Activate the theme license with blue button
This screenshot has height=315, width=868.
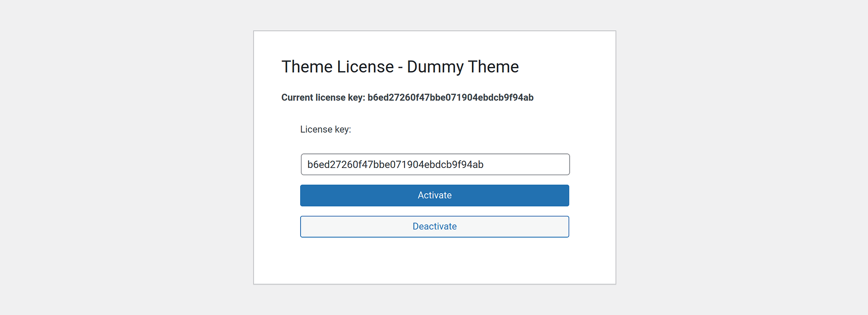(434, 196)
